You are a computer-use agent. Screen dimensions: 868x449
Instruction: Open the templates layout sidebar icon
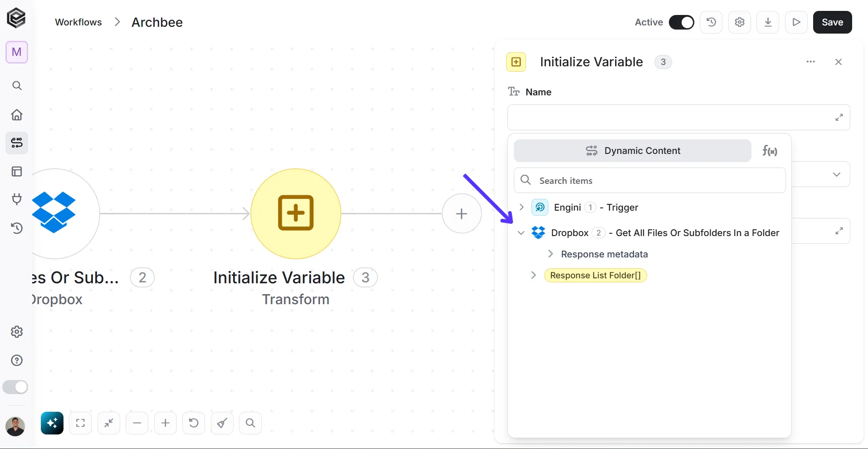pos(17,172)
